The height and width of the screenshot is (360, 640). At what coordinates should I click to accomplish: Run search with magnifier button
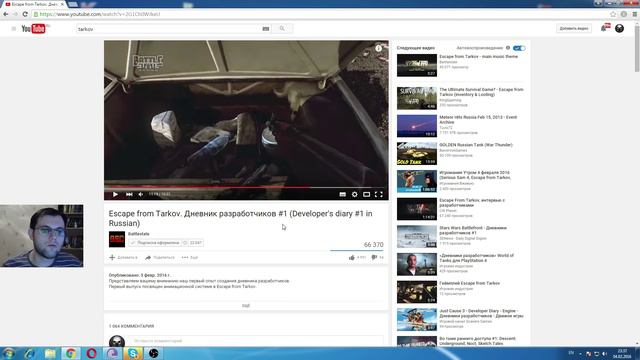tap(282, 29)
